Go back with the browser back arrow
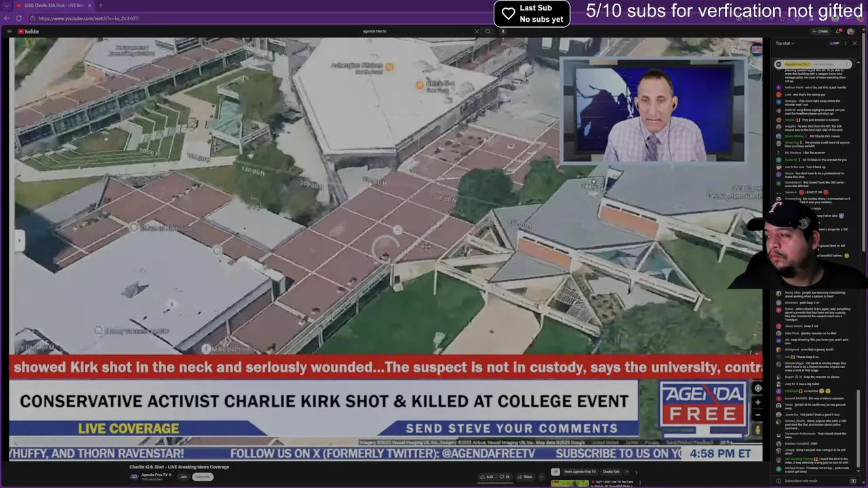This screenshot has height=488, width=868. [7, 18]
